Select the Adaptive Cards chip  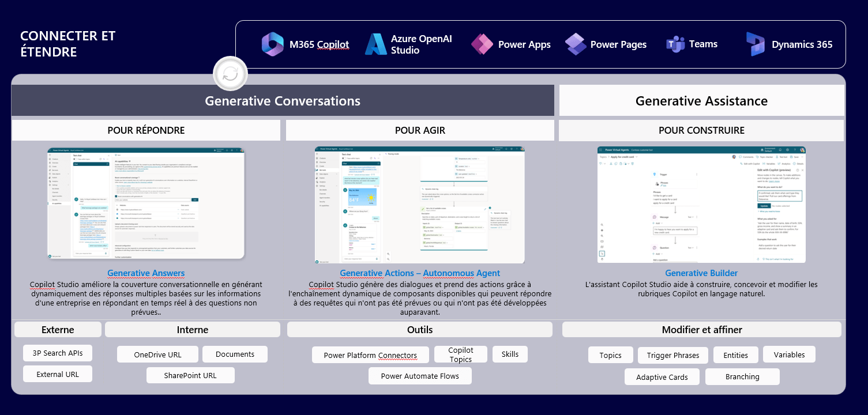[662, 377]
